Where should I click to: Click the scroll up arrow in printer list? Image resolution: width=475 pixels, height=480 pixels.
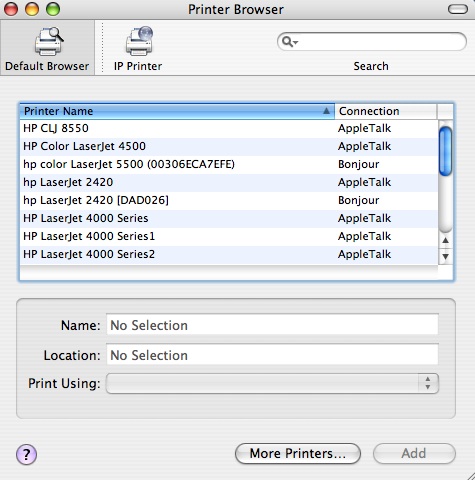pyautogui.click(x=445, y=240)
